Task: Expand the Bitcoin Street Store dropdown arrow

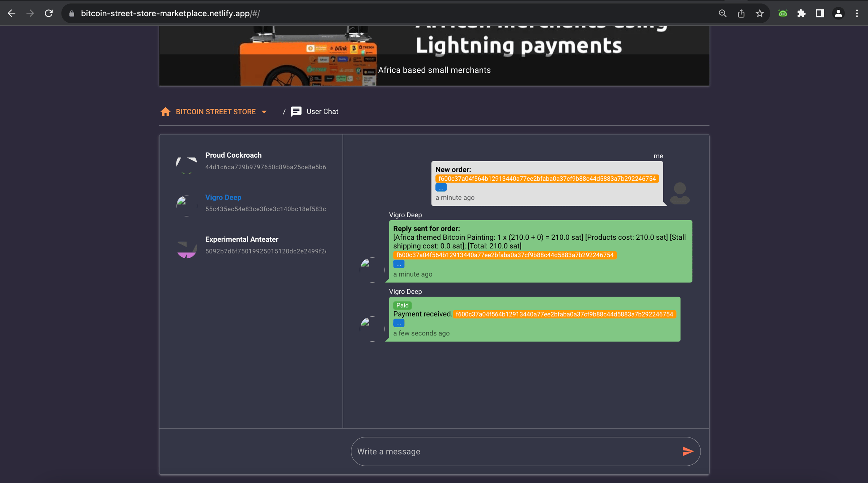Action: coord(264,112)
